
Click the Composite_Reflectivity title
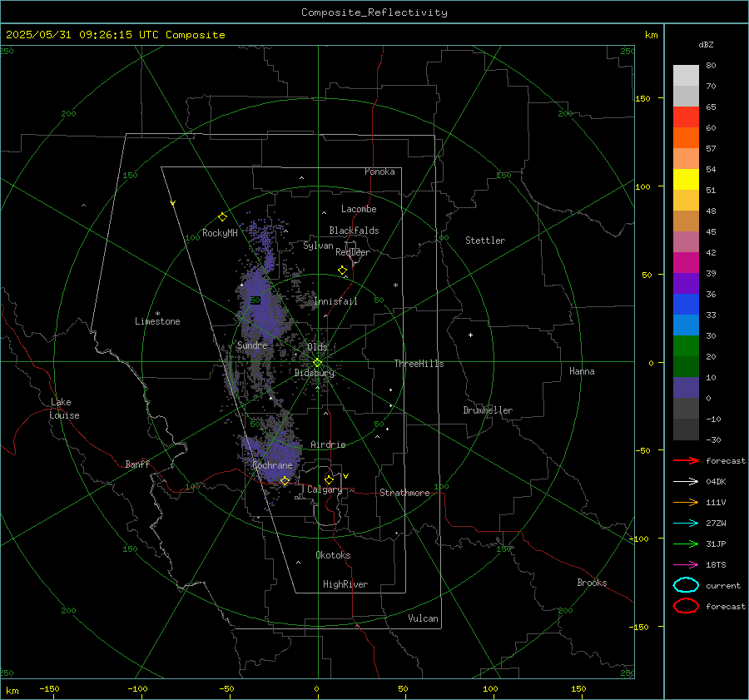point(374,12)
